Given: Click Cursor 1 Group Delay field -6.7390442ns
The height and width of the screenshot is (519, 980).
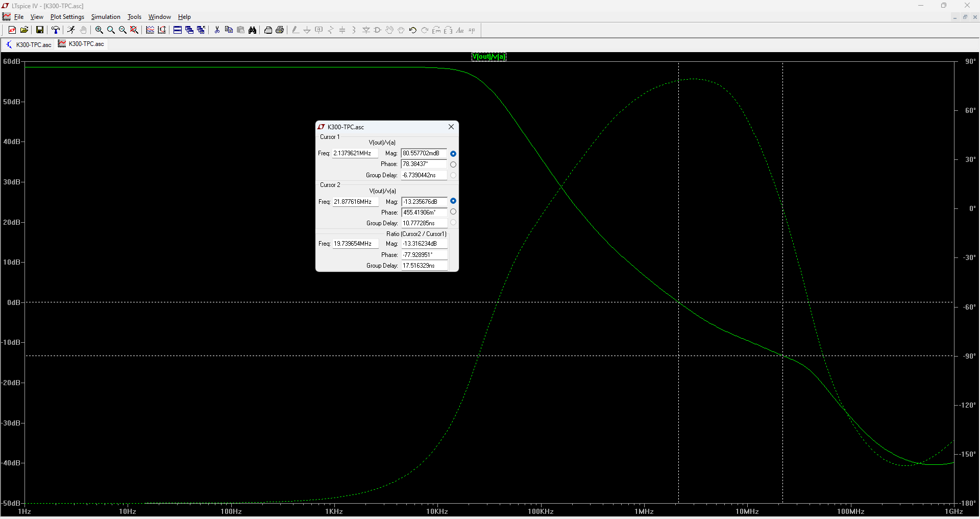Looking at the screenshot, I should (x=424, y=175).
